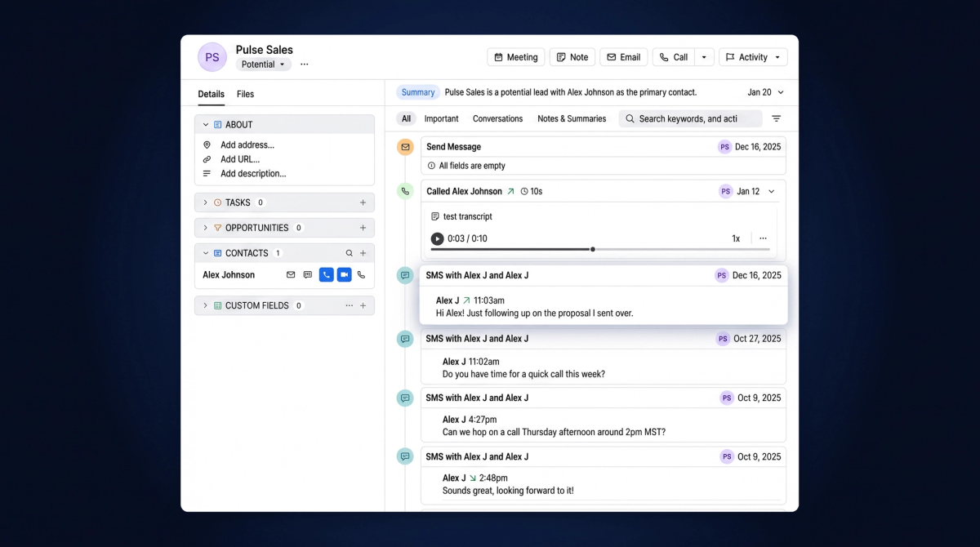Click the email icon next to Alex Johnson
The image size is (980, 547).
click(291, 275)
